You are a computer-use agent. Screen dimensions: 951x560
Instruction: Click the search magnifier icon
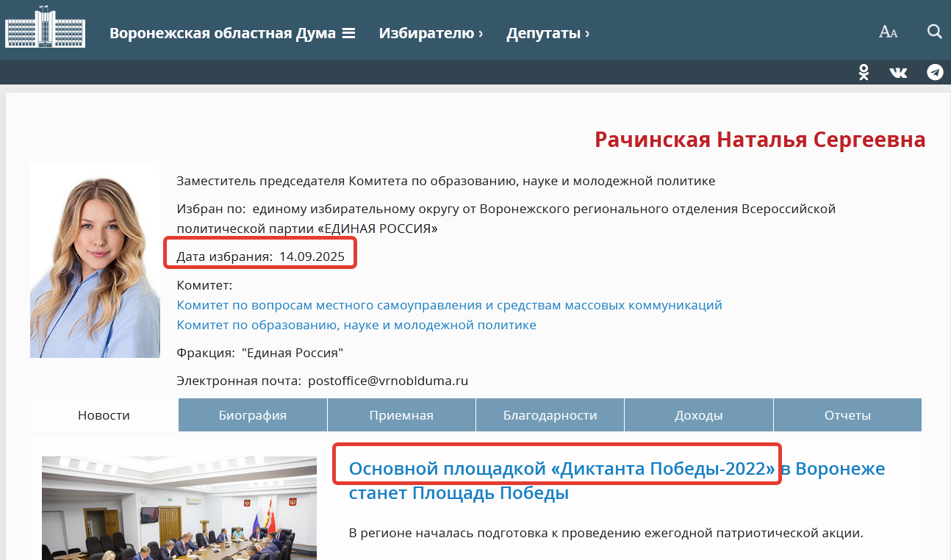pos(934,32)
